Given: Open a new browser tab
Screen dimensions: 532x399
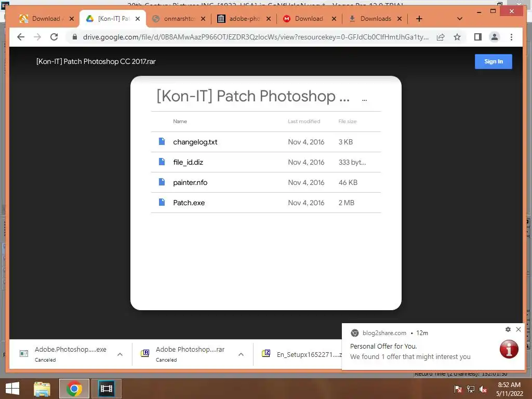Looking at the screenshot, I should pos(419,19).
